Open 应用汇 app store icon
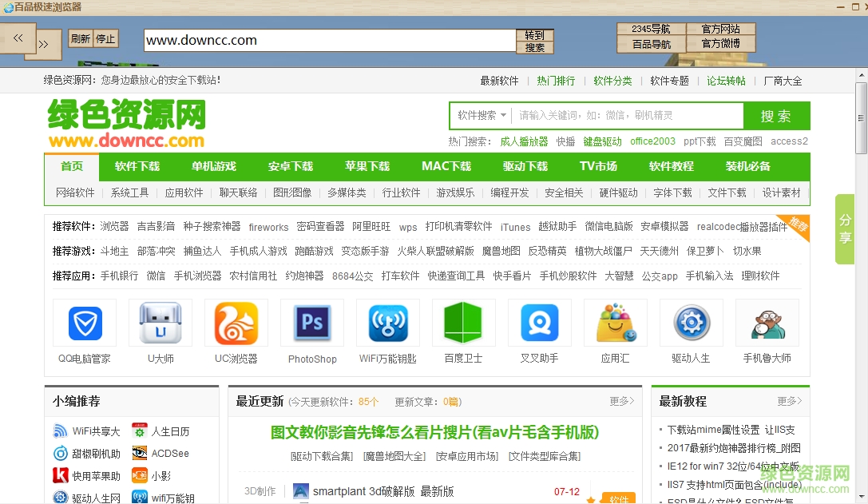The image size is (868, 504). [615, 323]
